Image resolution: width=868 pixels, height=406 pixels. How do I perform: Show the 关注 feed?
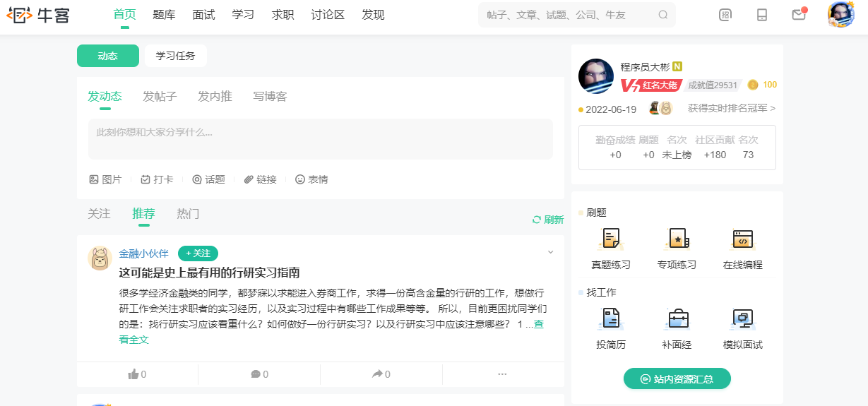[x=99, y=213]
